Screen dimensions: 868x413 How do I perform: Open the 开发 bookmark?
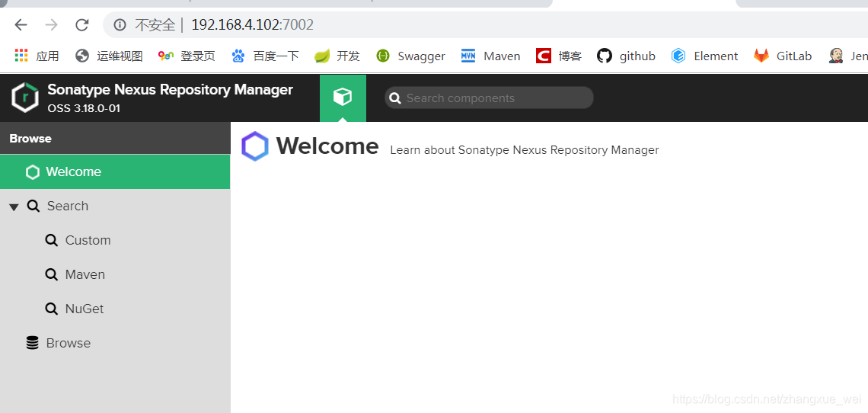[337, 56]
